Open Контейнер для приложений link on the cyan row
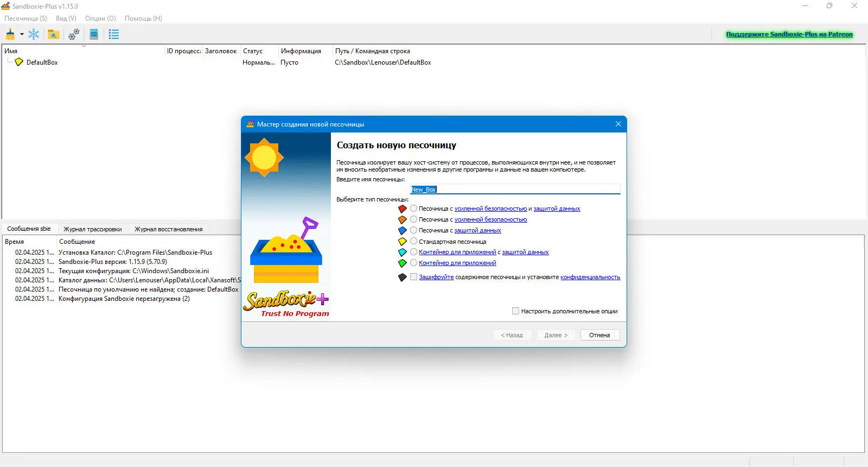The height and width of the screenshot is (467, 868). click(x=457, y=252)
